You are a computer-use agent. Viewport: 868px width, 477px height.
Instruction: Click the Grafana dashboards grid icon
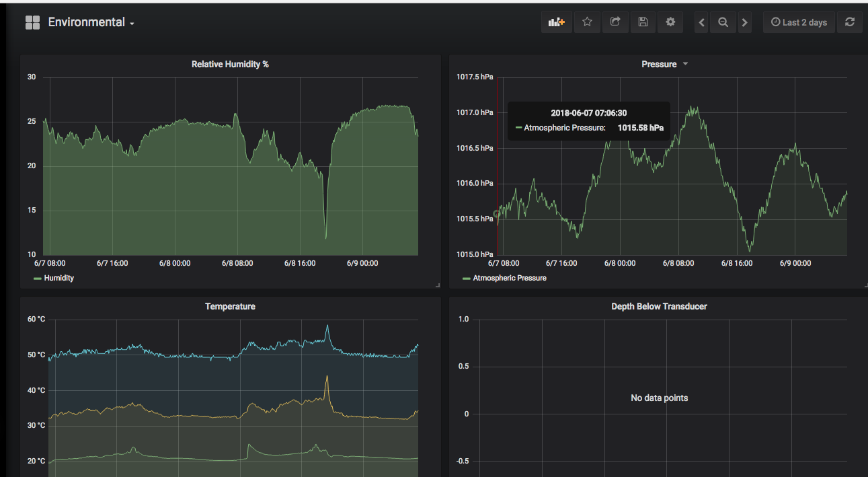point(32,22)
